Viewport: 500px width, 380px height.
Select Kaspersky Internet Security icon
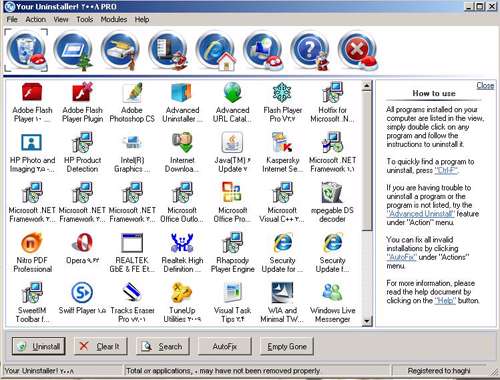282,142
